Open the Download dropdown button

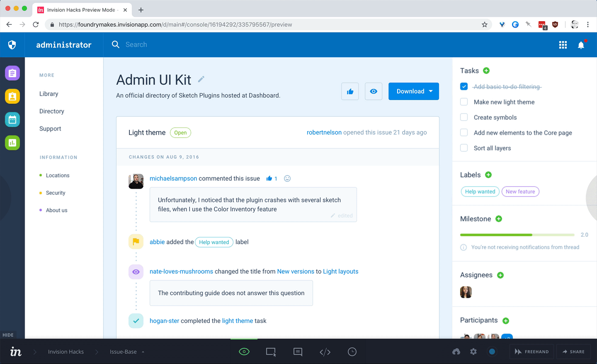414,91
